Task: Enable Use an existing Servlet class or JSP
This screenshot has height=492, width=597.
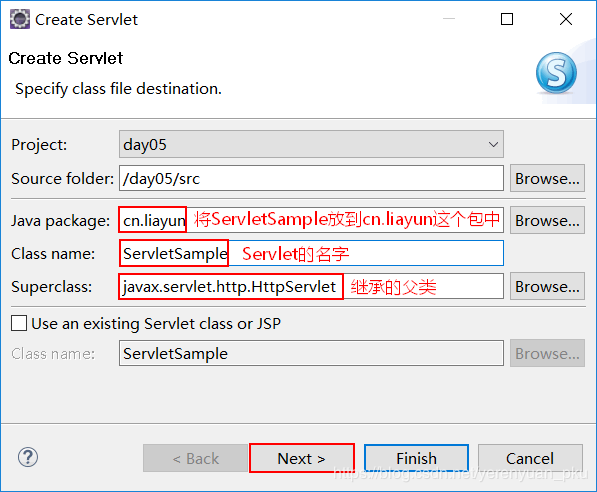Action: (19, 323)
